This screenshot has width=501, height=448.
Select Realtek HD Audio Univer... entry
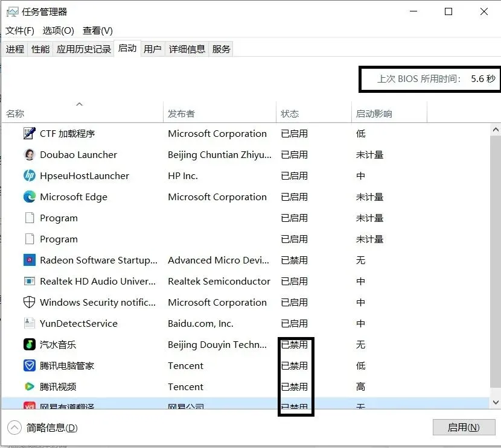click(97, 281)
